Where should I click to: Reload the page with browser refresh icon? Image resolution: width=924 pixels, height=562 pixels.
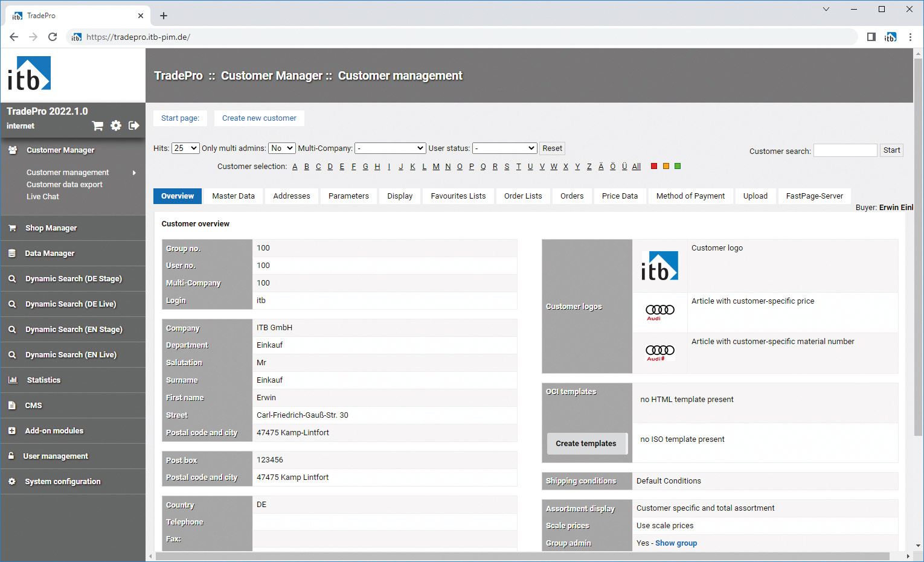tap(53, 37)
